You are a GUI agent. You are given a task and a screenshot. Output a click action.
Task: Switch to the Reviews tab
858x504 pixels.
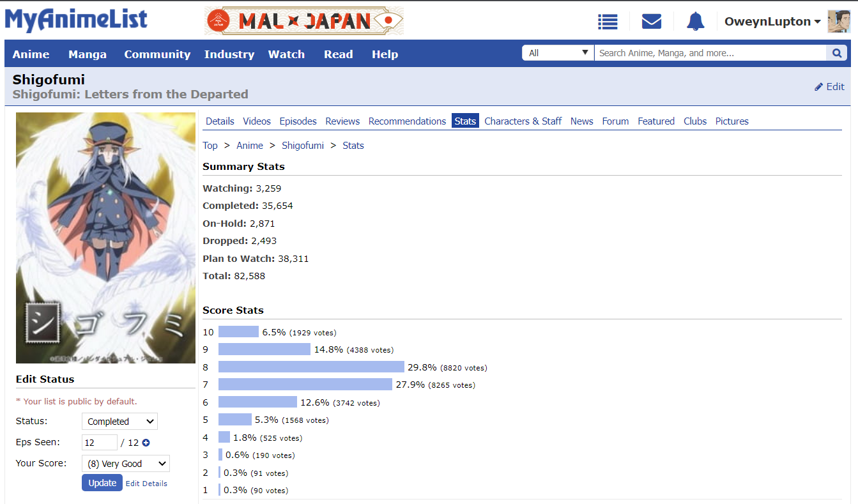pyautogui.click(x=342, y=121)
